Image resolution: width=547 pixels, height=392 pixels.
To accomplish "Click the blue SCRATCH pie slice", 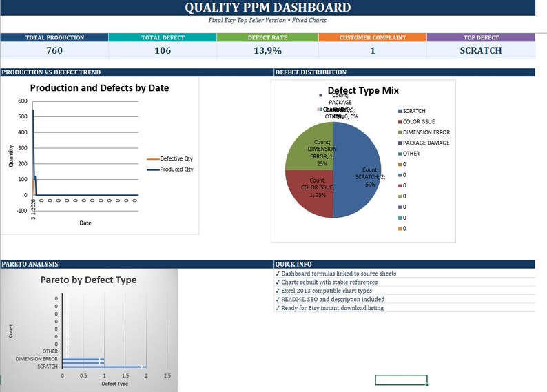I will [357, 170].
